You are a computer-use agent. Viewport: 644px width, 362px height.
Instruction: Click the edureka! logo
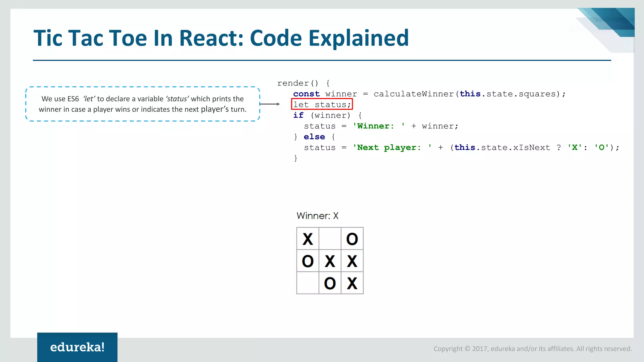tap(77, 347)
